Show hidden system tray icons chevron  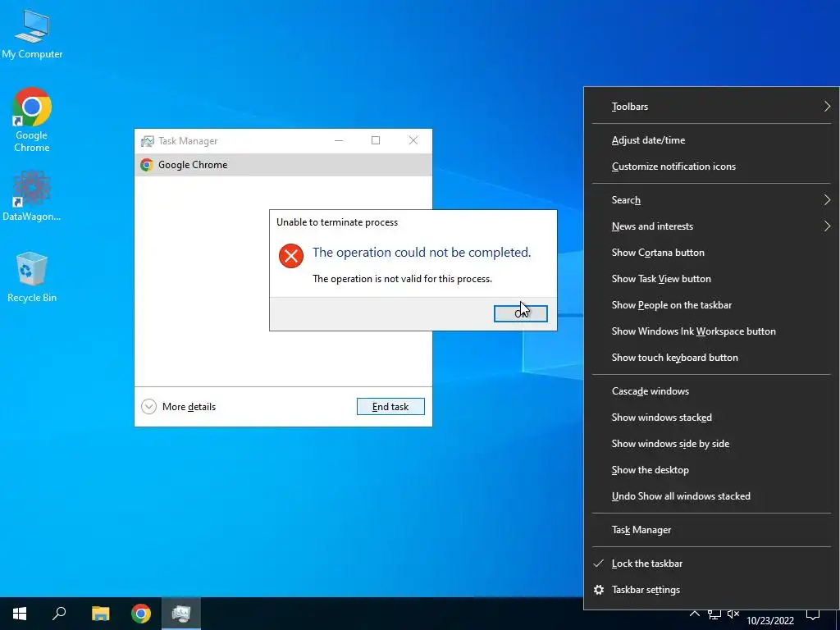coord(694,614)
